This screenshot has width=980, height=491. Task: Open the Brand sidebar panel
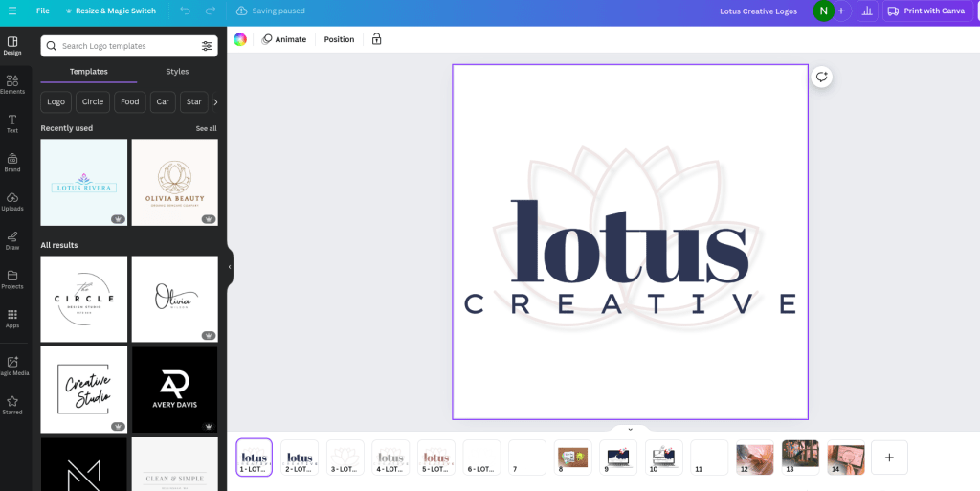coord(12,162)
